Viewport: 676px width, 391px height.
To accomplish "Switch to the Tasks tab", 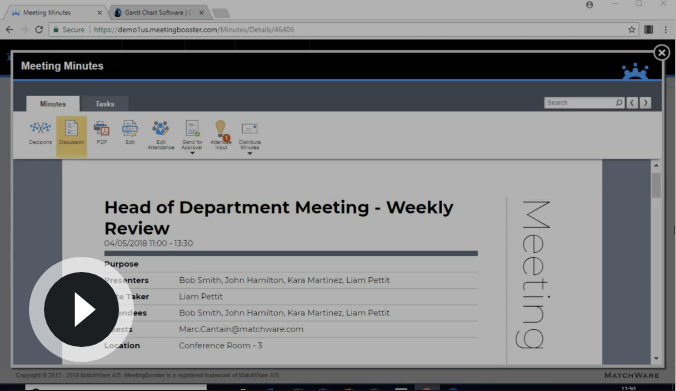I will coord(105,104).
